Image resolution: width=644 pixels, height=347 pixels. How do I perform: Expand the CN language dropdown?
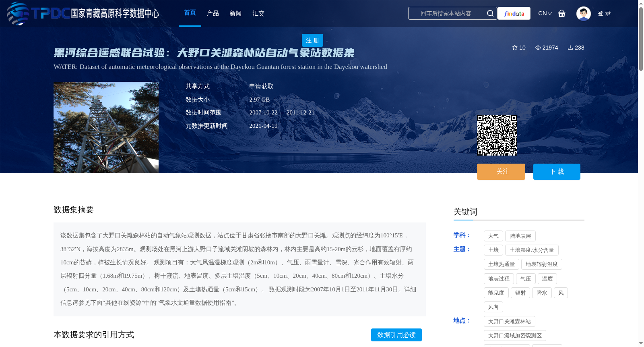545,13
